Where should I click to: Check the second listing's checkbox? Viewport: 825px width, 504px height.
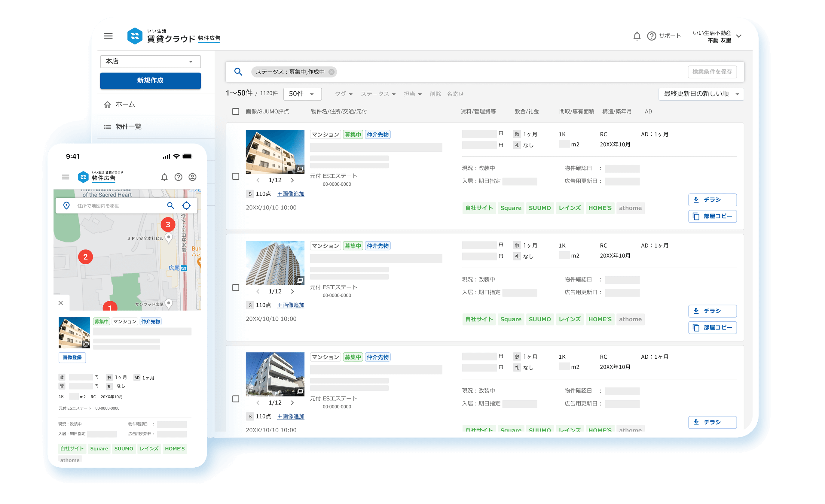coord(236,287)
